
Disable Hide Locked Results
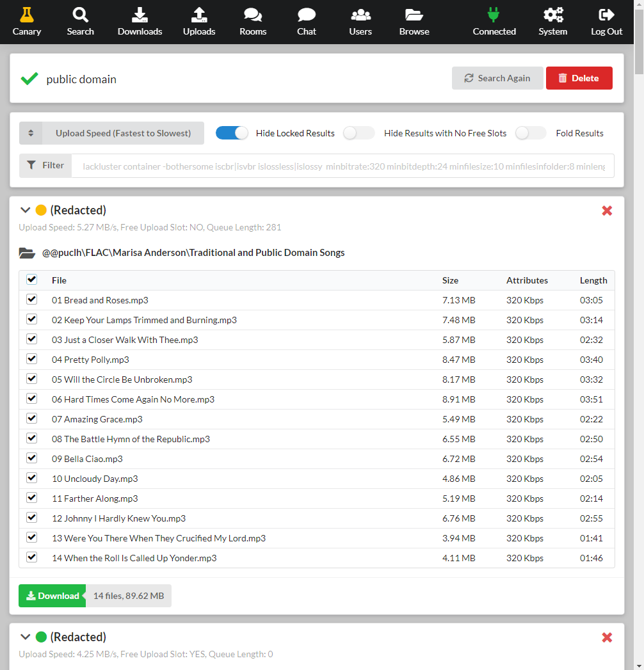(231, 132)
